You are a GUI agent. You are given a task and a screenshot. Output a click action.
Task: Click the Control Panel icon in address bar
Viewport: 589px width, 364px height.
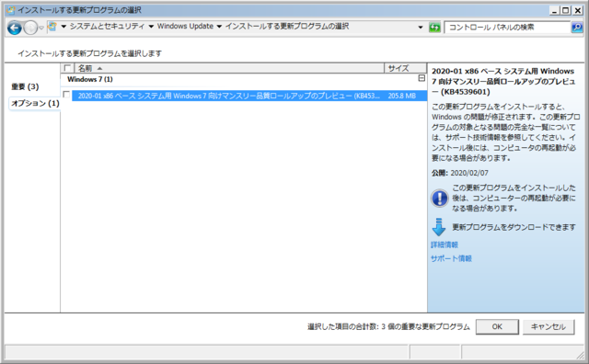(x=52, y=27)
